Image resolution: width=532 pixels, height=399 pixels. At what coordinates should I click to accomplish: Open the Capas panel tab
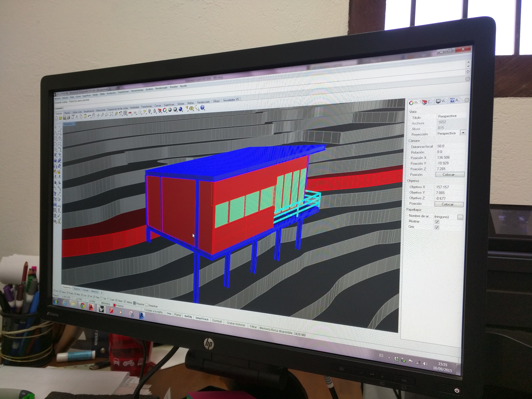click(427, 102)
